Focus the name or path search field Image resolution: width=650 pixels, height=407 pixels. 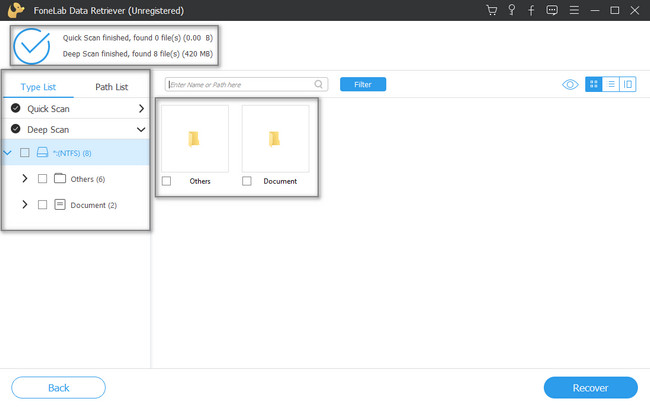tap(246, 85)
